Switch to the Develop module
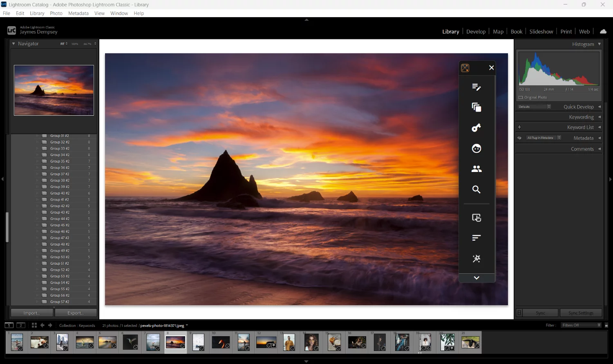 [x=476, y=31]
